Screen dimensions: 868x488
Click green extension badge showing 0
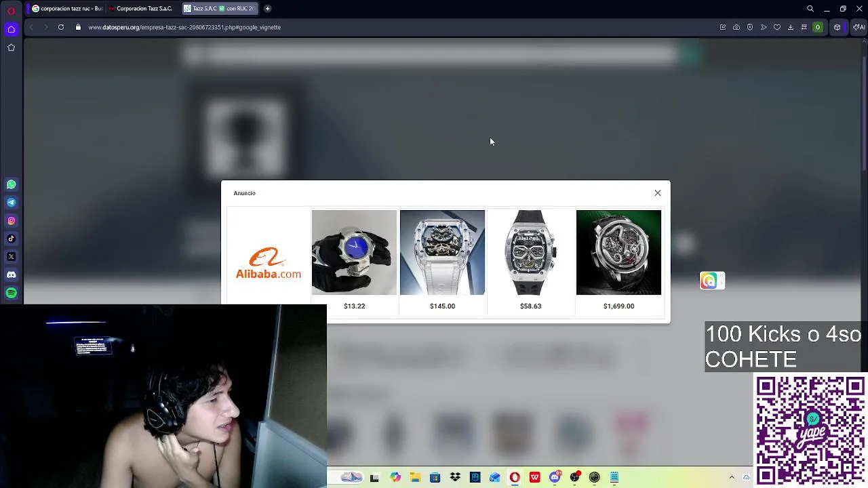(818, 27)
